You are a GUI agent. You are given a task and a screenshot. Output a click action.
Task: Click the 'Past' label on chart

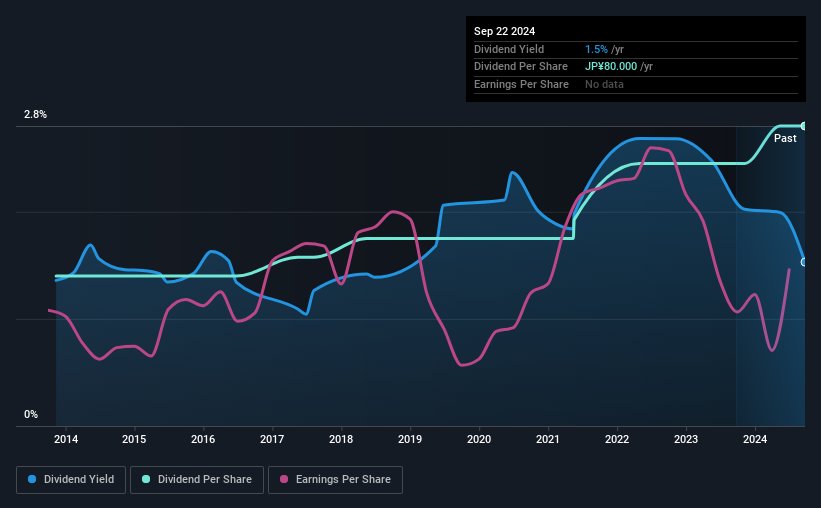(785, 138)
